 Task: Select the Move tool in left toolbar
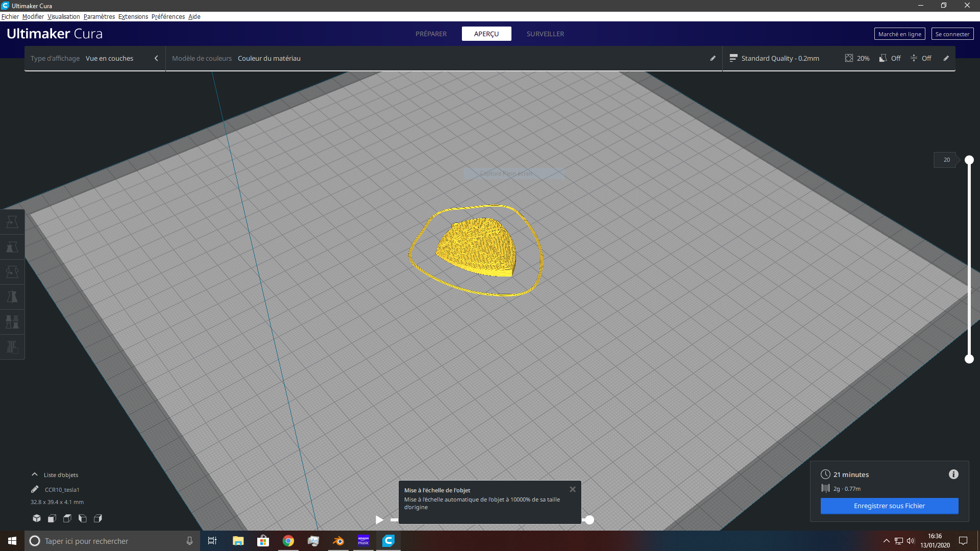tap(12, 222)
